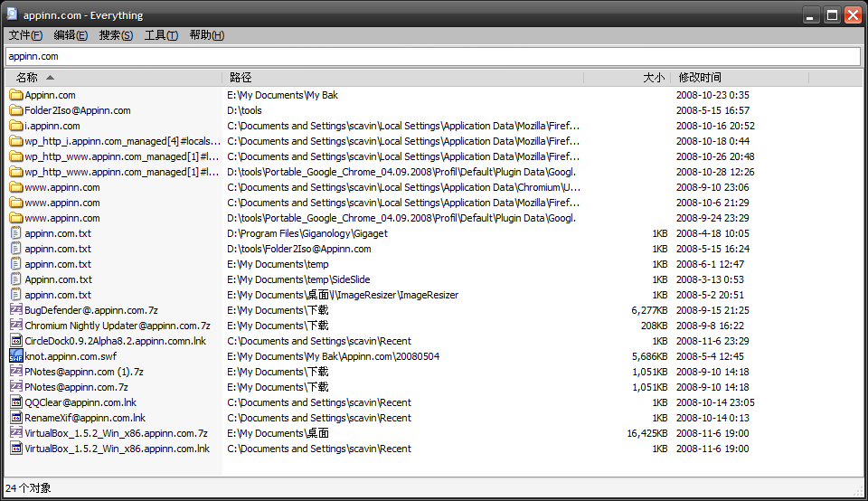Click 7z archive icon of BugDefender@.appinn.com.7z
Viewport: 868px width, 501px height.
16,310
